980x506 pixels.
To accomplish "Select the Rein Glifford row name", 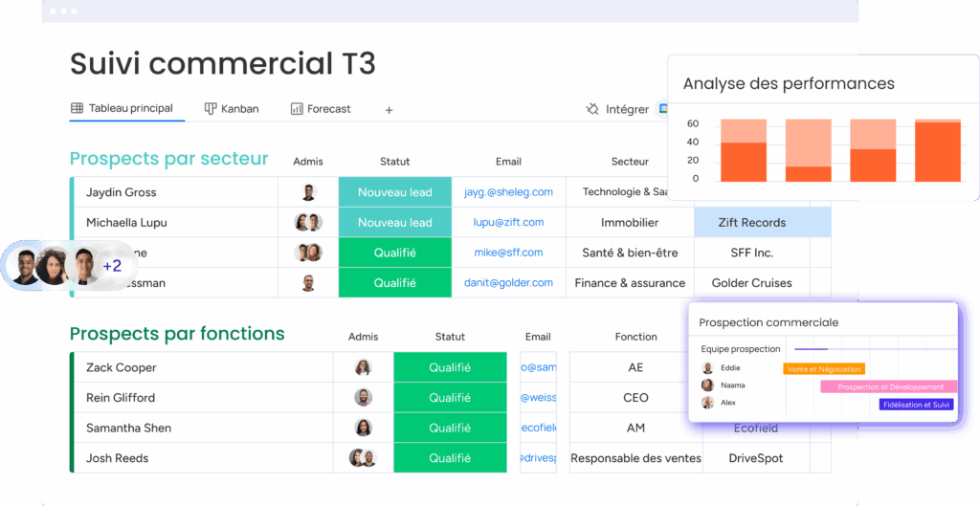I will click(x=121, y=397).
